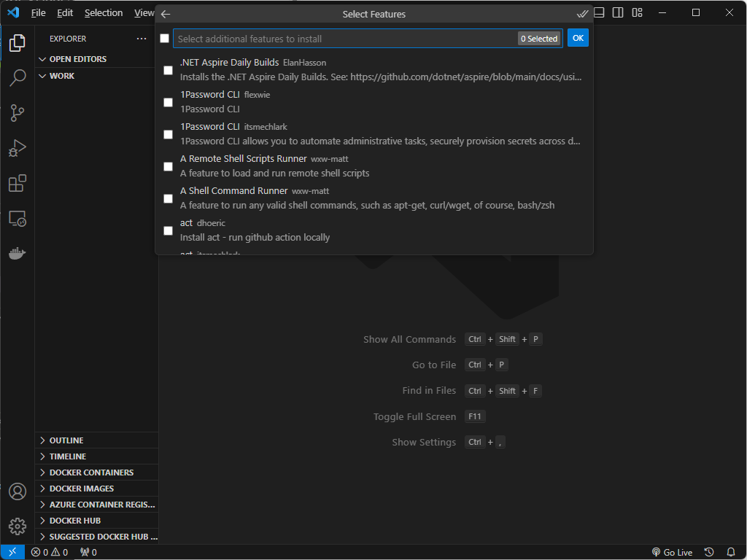Click the back arrow in Select Features
This screenshot has height=560, width=747.
(x=166, y=15)
